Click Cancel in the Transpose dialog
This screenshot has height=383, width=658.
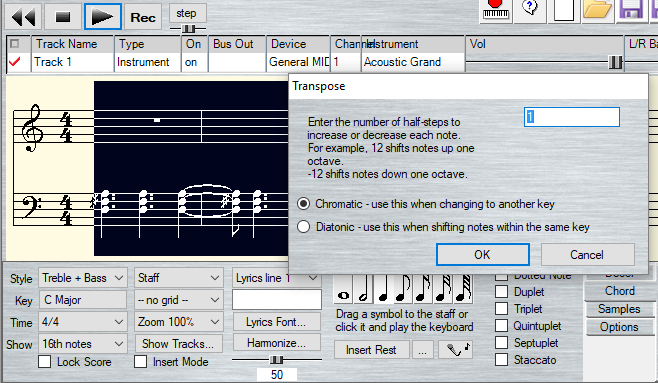(588, 255)
